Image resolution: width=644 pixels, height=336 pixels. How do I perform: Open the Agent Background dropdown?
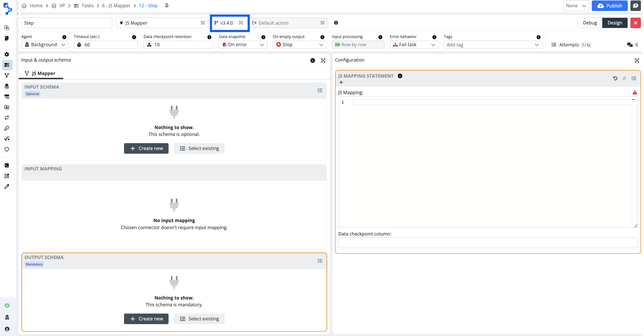pos(45,45)
